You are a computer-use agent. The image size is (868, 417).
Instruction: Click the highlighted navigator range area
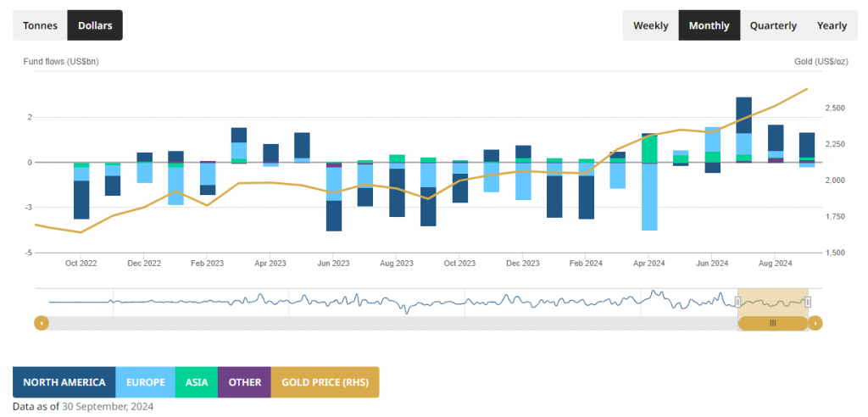772,300
